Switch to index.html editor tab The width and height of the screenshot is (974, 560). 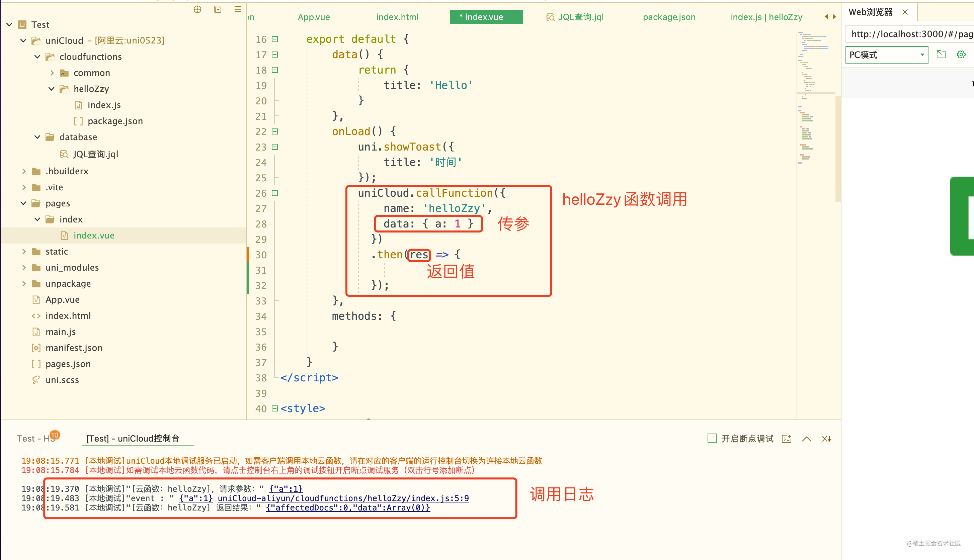[x=397, y=17]
